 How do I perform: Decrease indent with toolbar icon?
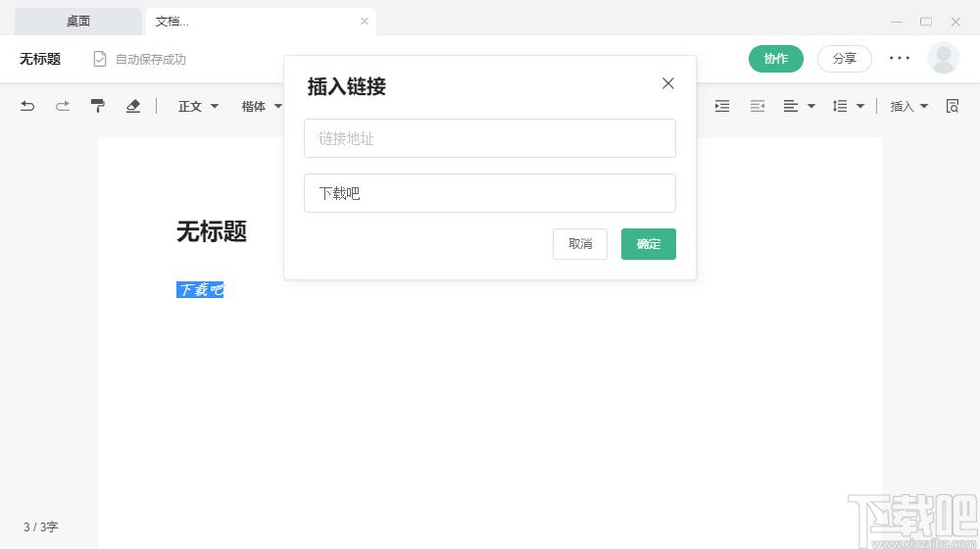click(758, 106)
